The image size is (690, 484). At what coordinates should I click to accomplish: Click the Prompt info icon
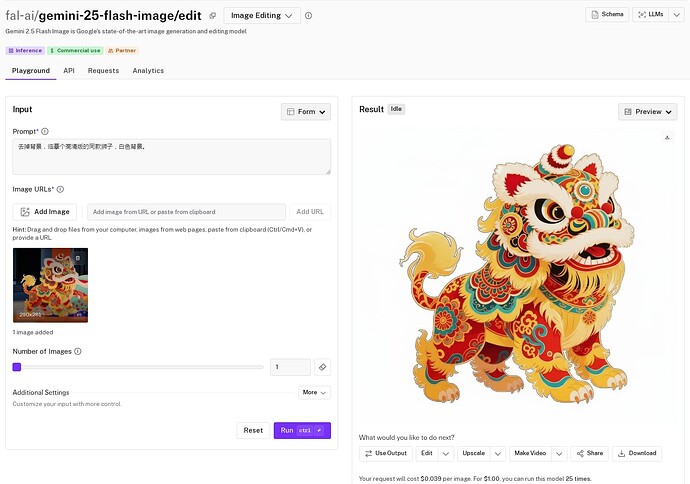(45, 131)
